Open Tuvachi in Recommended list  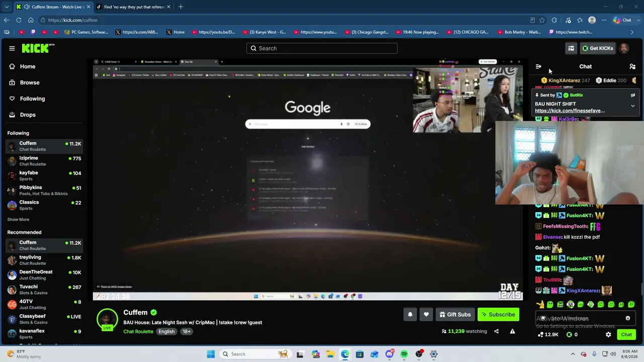[44, 289]
